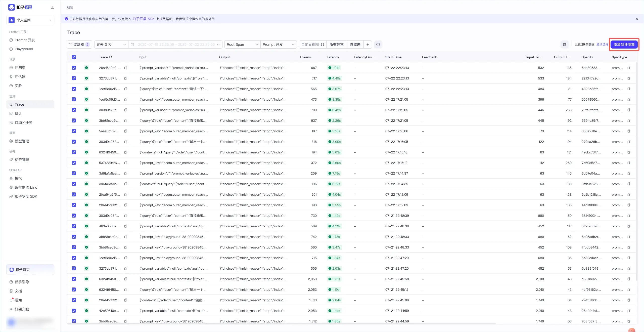Click the horizontal table scrollbar
The width and height of the screenshot is (644, 332).
pos(281,323)
